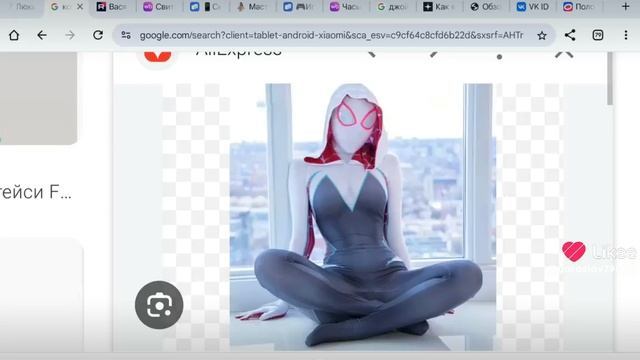640x360 pixels.
Task: Switch to the tab labeled Обз
Action: click(x=485, y=7)
